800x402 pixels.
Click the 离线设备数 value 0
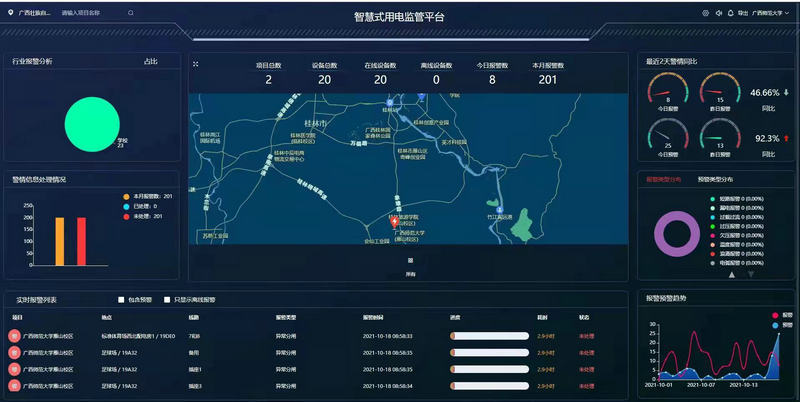tap(436, 80)
